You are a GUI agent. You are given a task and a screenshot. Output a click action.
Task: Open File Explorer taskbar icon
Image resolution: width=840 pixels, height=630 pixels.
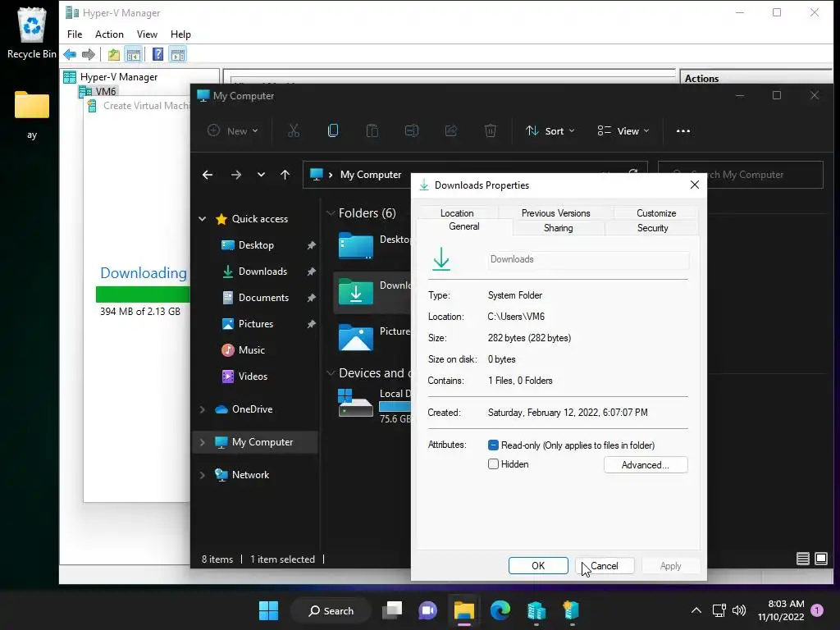(x=464, y=610)
